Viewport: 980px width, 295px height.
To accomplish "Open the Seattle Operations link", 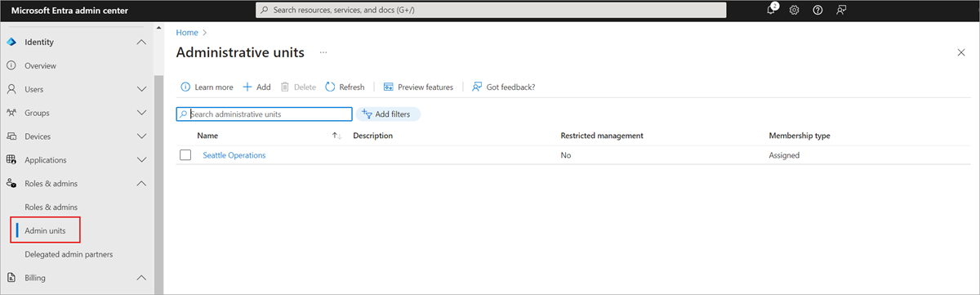I will click(x=234, y=155).
